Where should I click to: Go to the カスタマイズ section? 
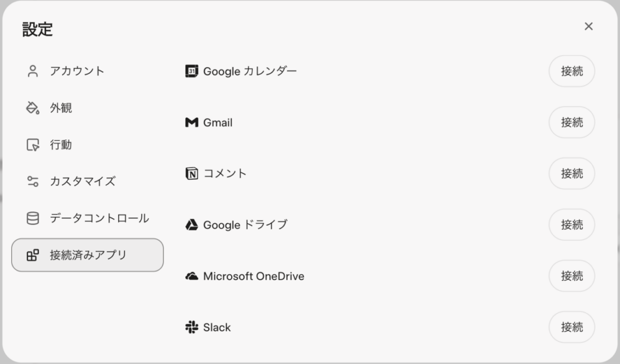pyautogui.click(x=82, y=181)
